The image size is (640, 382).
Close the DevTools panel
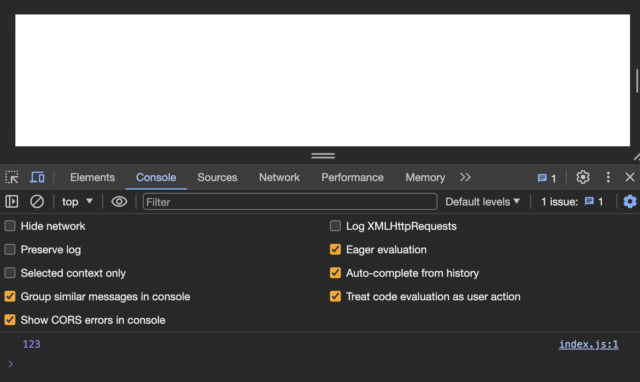click(630, 177)
